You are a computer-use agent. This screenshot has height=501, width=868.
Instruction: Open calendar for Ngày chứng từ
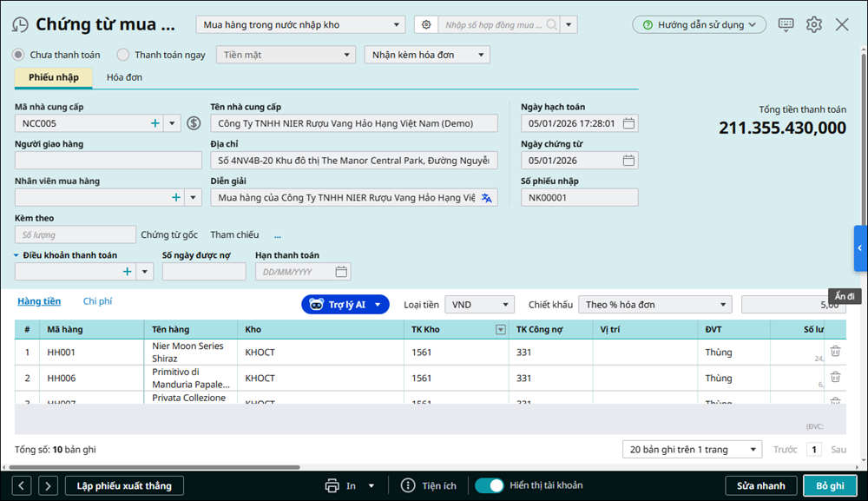(628, 161)
